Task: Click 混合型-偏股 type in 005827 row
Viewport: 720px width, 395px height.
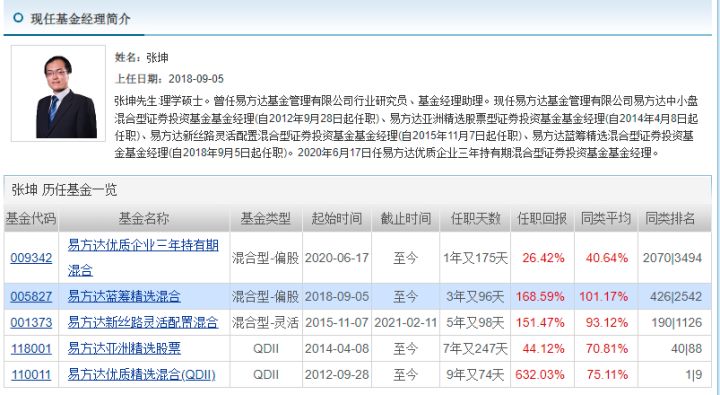Action: (x=265, y=297)
